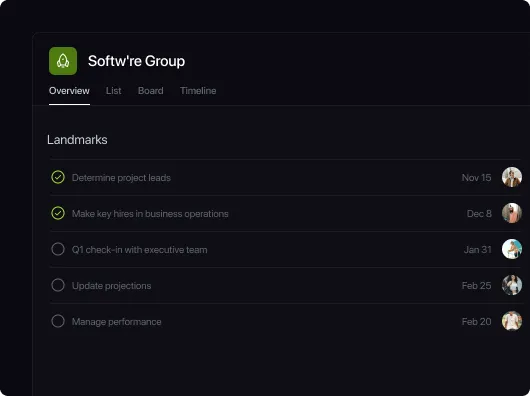Open the Update projections task

[112, 286]
